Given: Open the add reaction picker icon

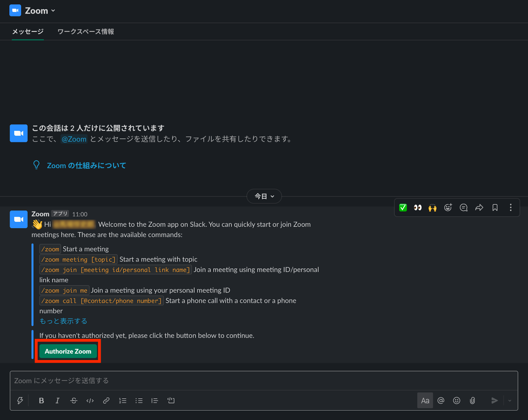Looking at the screenshot, I should point(448,208).
